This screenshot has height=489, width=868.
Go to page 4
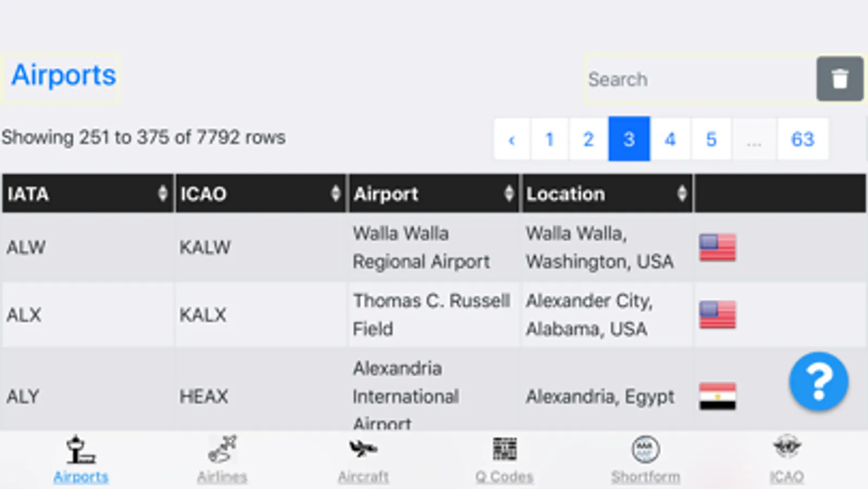click(x=670, y=139)
